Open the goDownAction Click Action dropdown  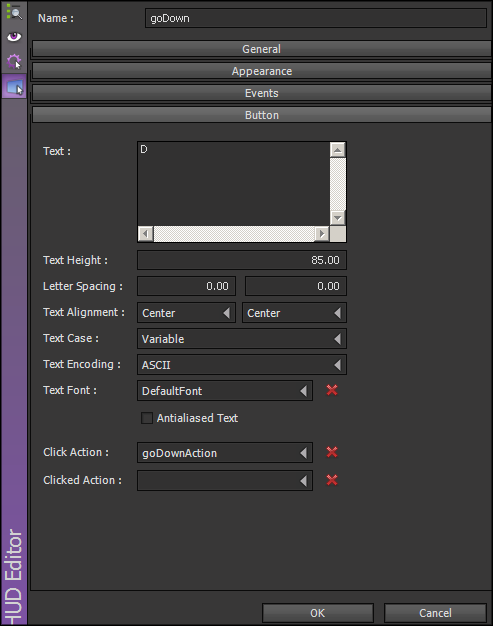(x=225, y=453)
